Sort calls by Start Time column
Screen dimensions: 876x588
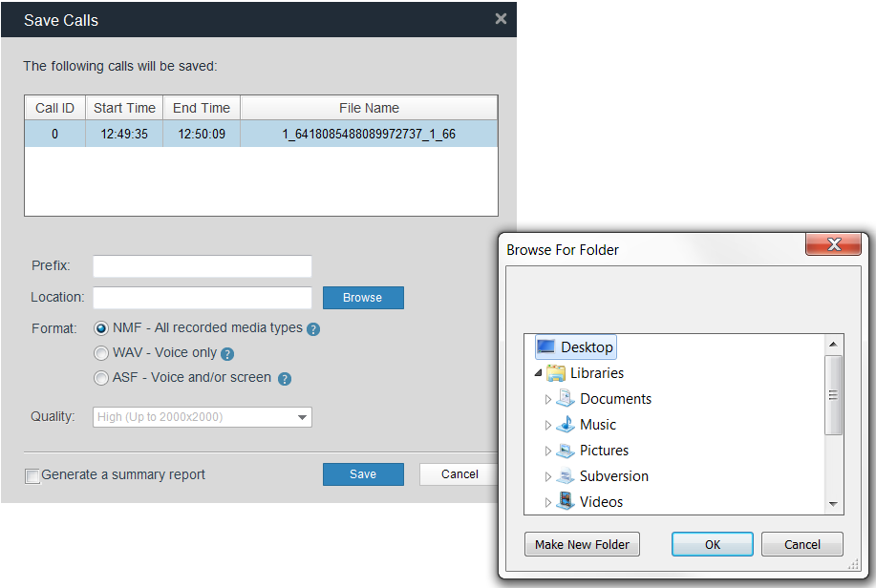[x=124, y=108]
